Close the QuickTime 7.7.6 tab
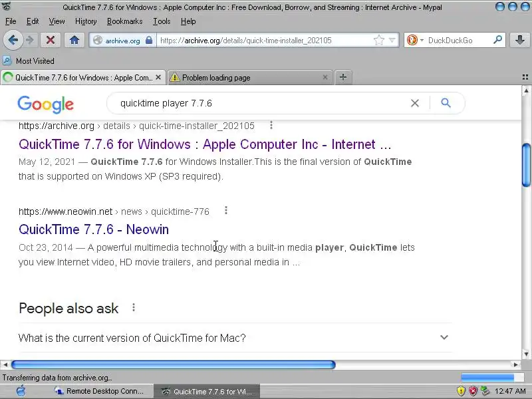Image resolution: width=532 pixels, height=399 pixels. point(158,77)
